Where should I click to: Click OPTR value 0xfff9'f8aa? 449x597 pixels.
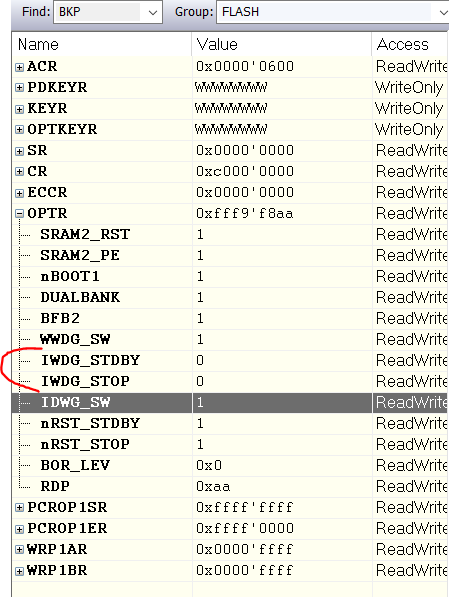click(245, 214)
